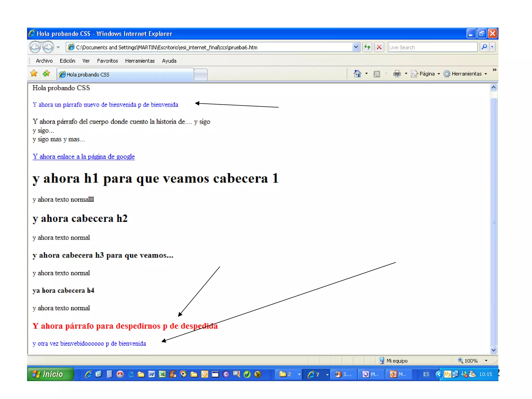Open the Archivo menu
Screen dimensions: 532x399
(x=44, y=61)
